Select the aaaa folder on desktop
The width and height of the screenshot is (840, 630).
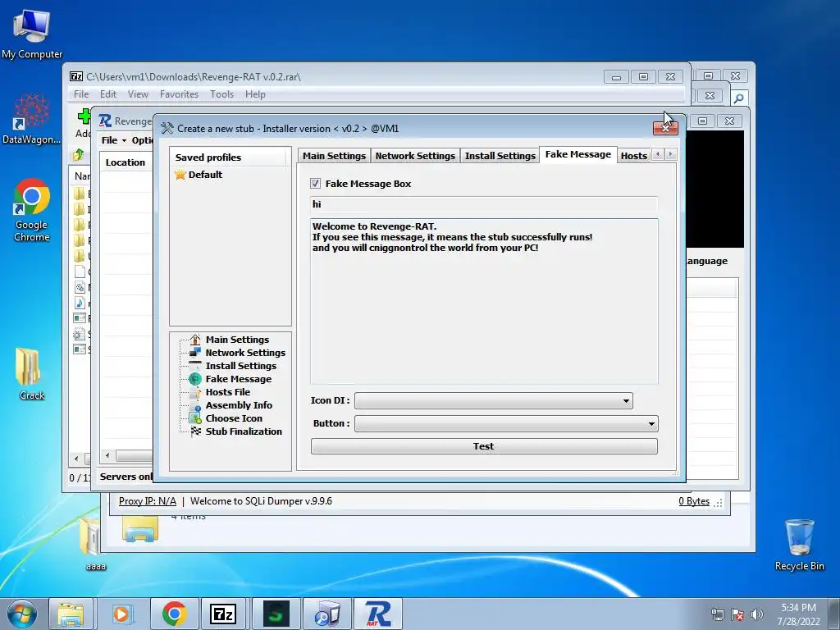(x=95, y=543)
